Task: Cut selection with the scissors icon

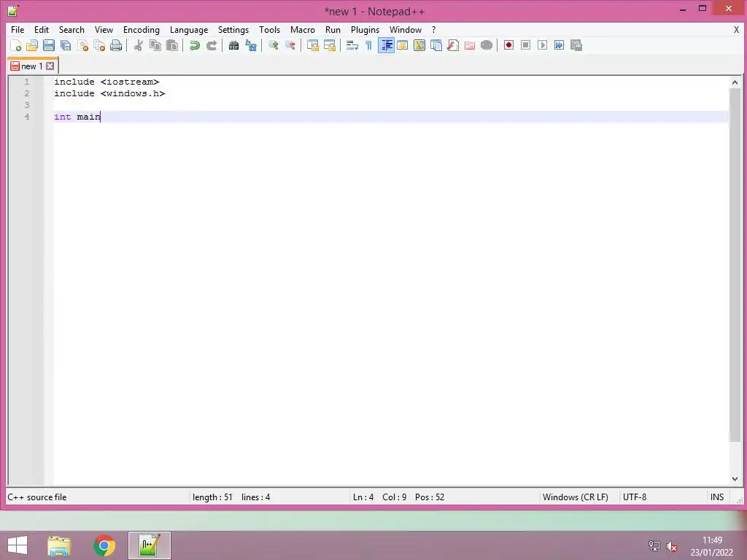Action: (x=138, y=45)
